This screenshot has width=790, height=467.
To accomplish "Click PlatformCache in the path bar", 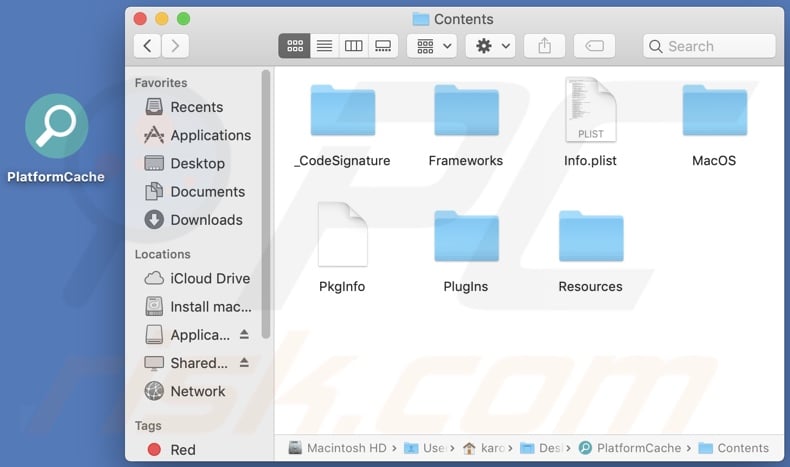I will (630, 448).
